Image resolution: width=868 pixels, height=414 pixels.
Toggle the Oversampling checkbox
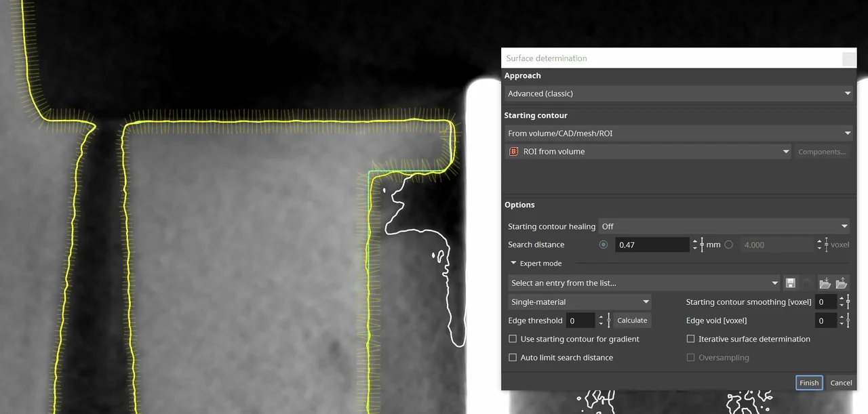pos(690,357)
